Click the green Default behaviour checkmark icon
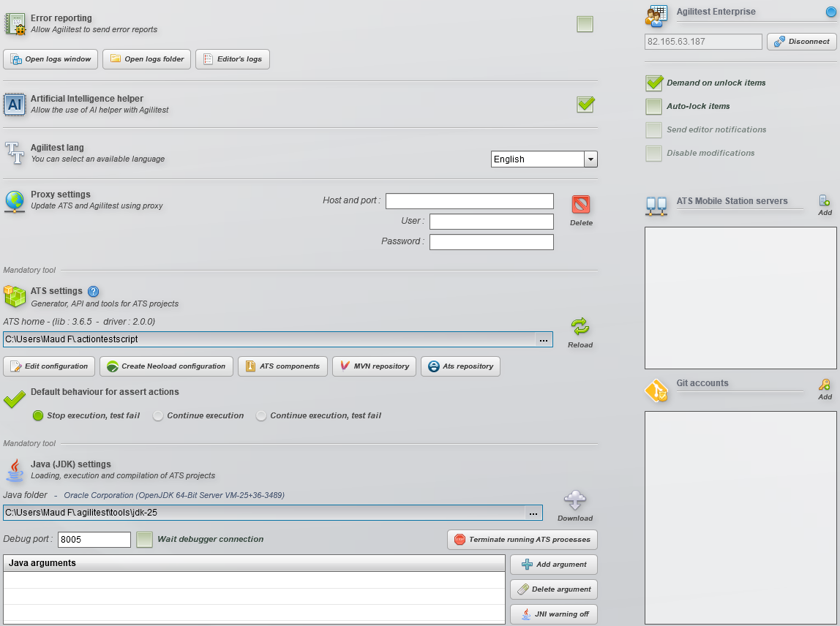Viewport: 840px width, 626px height. [x=15, y=399]
